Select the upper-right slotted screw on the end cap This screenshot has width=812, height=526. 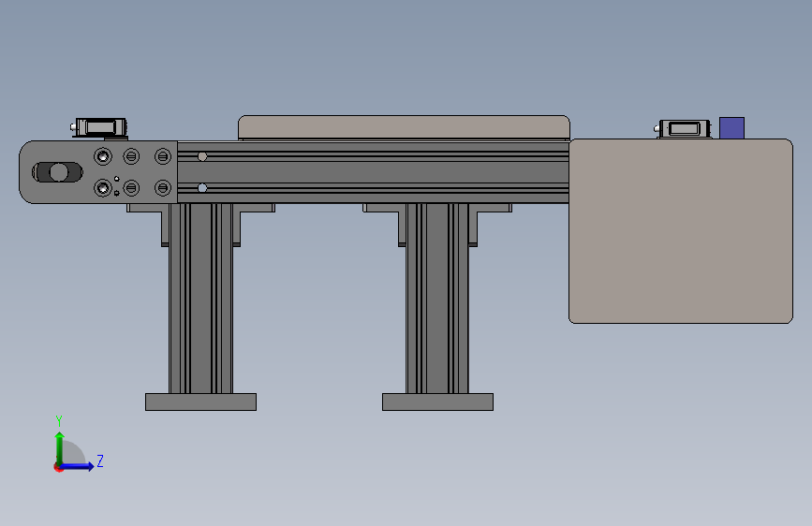click(x=163, y=155)
